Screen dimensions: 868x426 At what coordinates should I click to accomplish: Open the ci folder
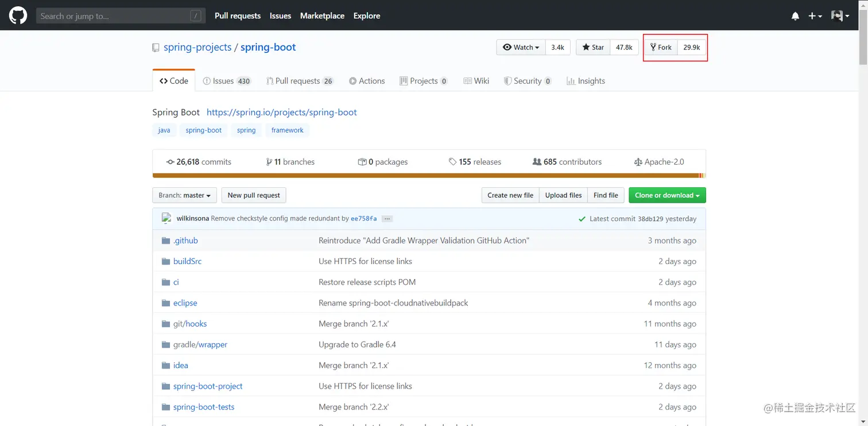click(x=176, y=282)
